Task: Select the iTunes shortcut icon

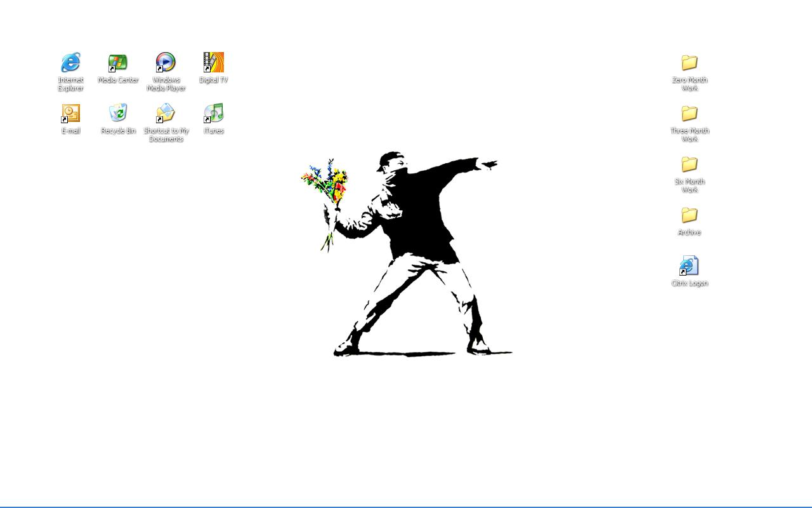Action: coord(213,114)
